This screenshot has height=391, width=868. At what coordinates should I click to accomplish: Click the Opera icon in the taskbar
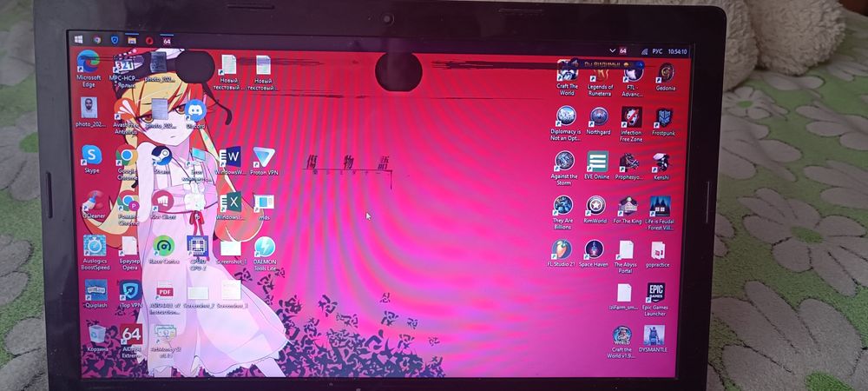[x=149, y=41]
